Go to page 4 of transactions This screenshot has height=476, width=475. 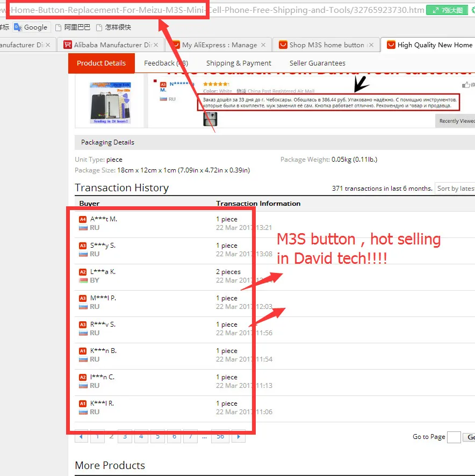click(x=141, y=437)
